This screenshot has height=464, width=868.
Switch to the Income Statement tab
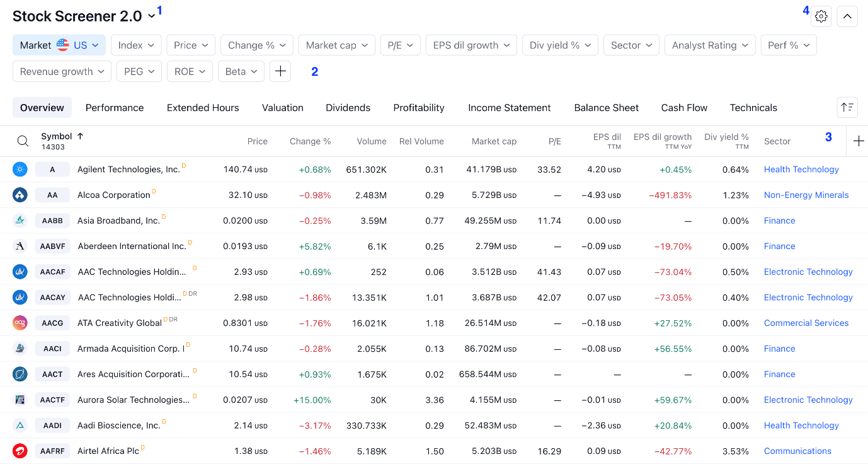[x=510, y=107]
